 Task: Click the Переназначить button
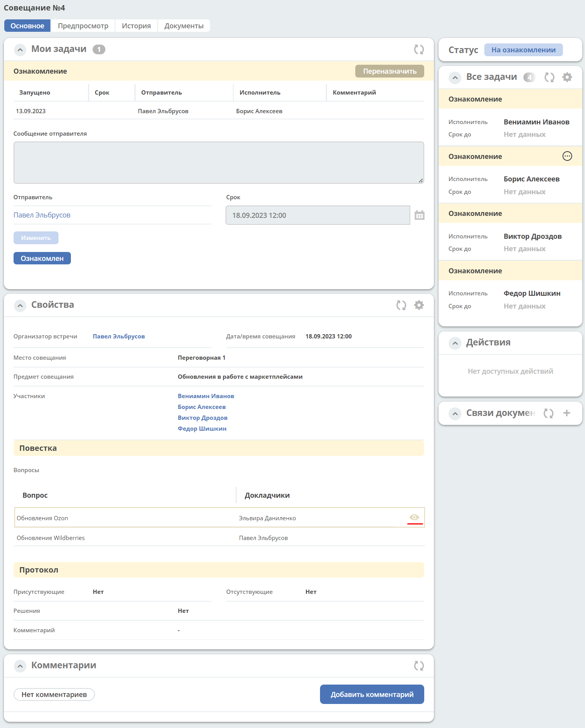[390, 71]
